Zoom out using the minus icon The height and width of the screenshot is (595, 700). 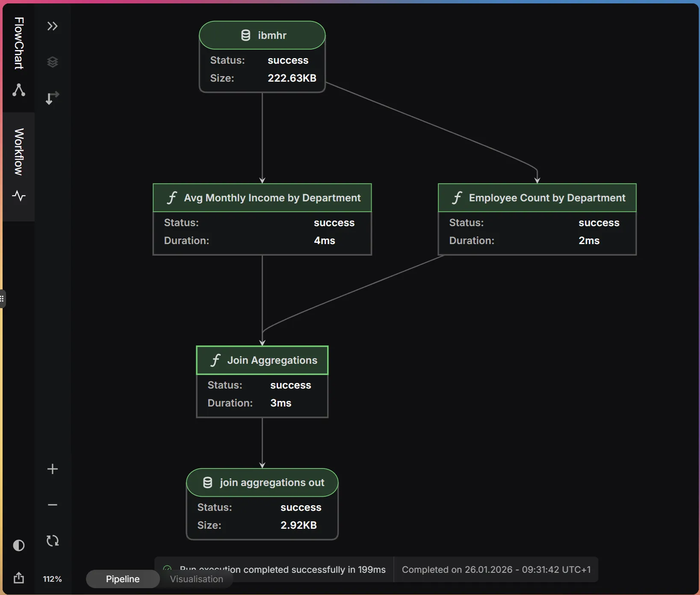coord(52,505)
